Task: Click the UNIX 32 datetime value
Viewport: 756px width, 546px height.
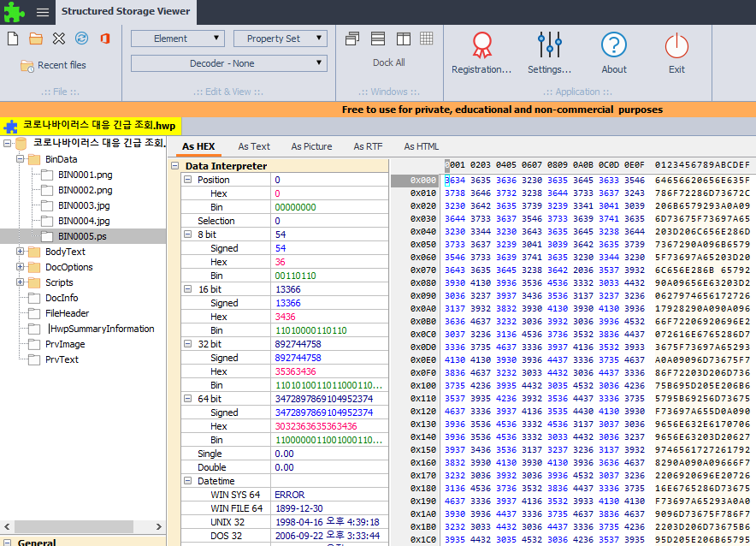Action: click(328, 522)
